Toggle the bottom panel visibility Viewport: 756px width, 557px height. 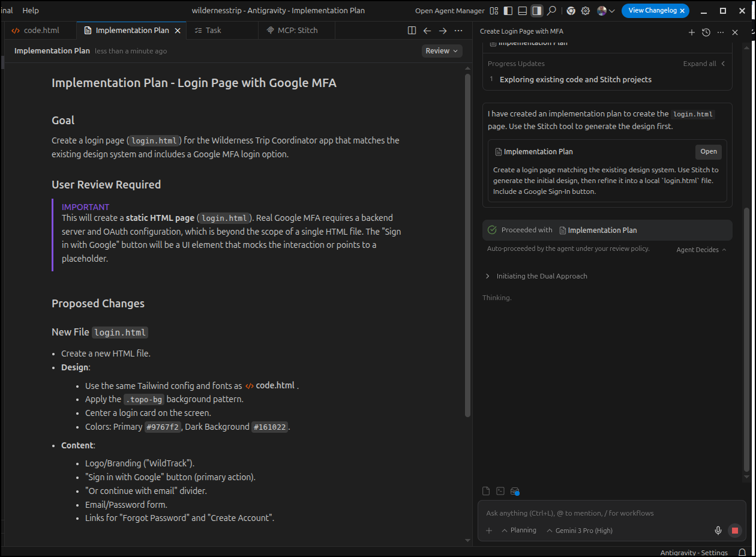click(523, 11)
